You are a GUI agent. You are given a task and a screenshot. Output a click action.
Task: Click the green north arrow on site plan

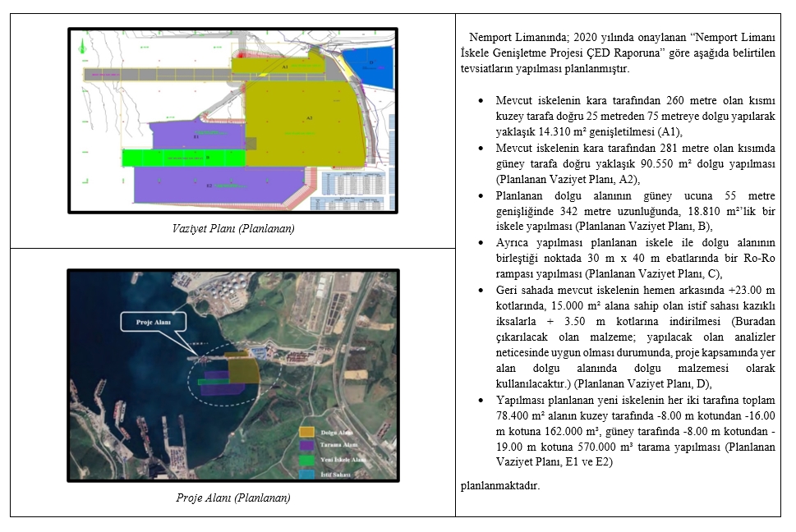81,47
